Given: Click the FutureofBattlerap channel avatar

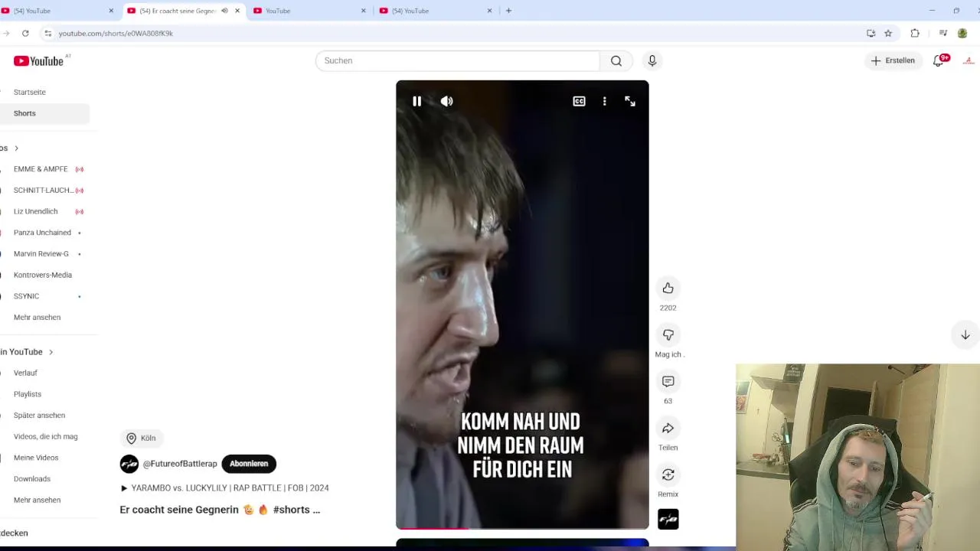Looking at the screenshot, I should click(129, 464).
